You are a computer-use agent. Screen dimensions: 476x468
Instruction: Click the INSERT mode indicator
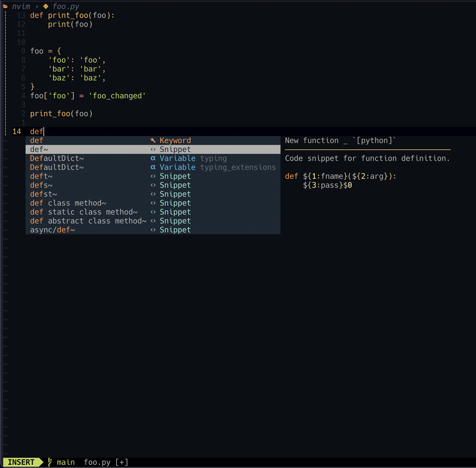21,462
